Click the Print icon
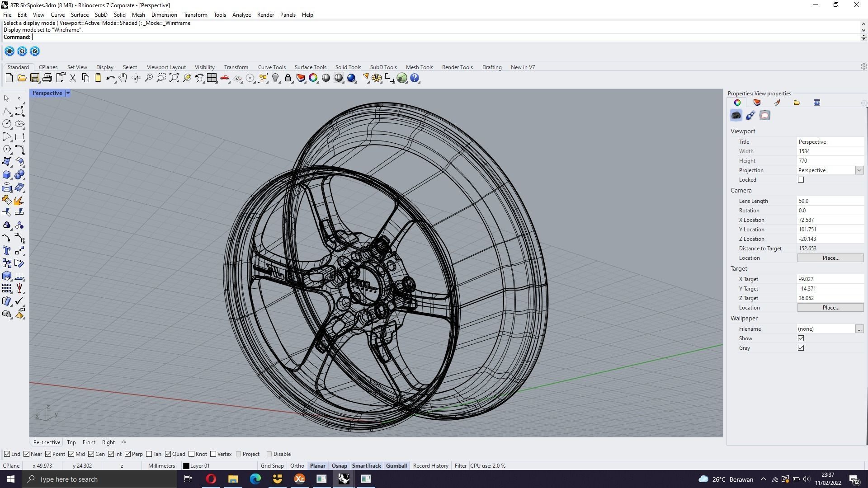868x488 pixels. coord(47,78)
